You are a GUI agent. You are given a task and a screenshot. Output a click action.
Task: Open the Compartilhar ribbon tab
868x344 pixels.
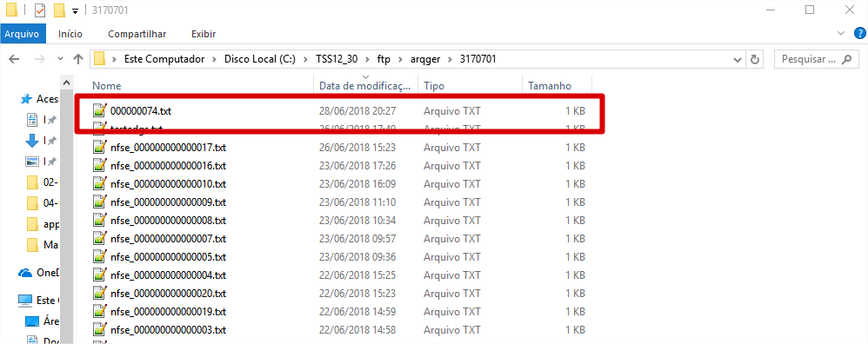tap(137, 34)
